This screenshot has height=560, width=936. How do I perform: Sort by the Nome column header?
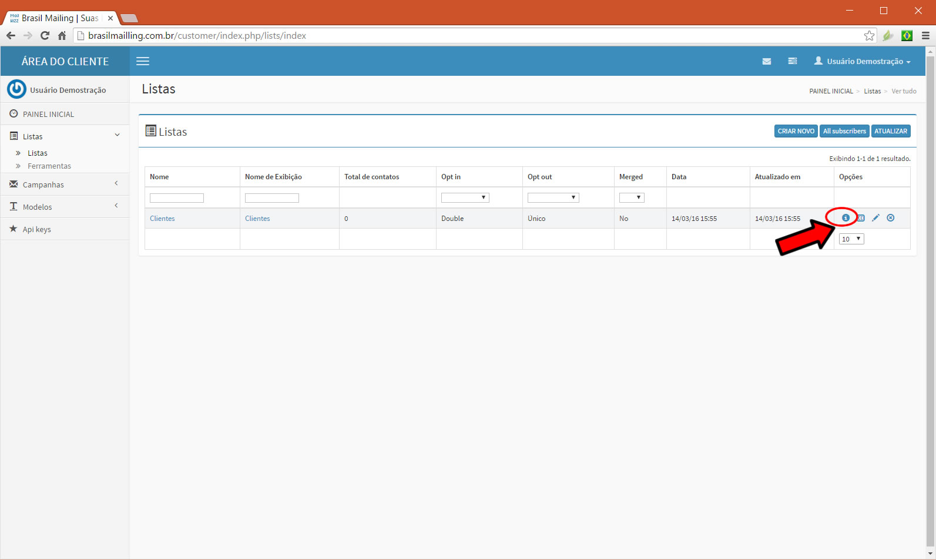pos(159,177)
